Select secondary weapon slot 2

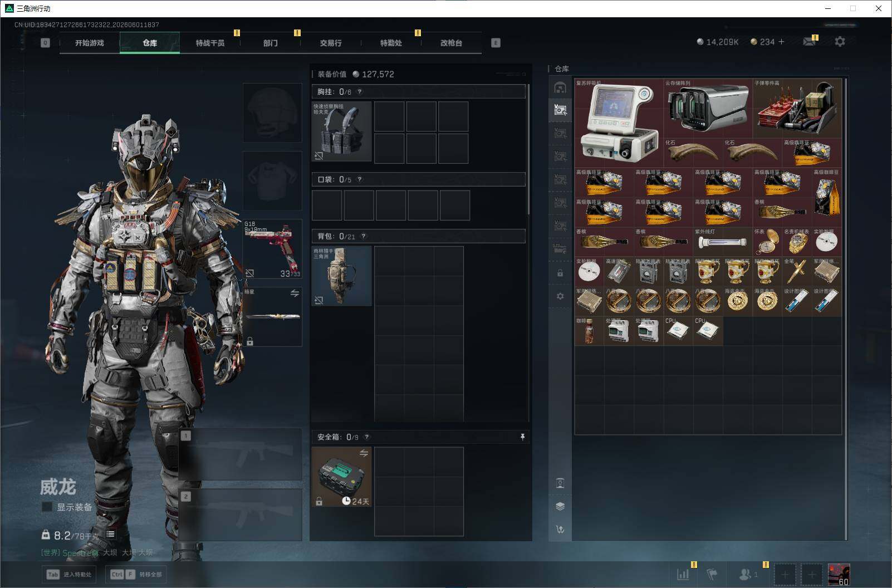coord(241,515)
